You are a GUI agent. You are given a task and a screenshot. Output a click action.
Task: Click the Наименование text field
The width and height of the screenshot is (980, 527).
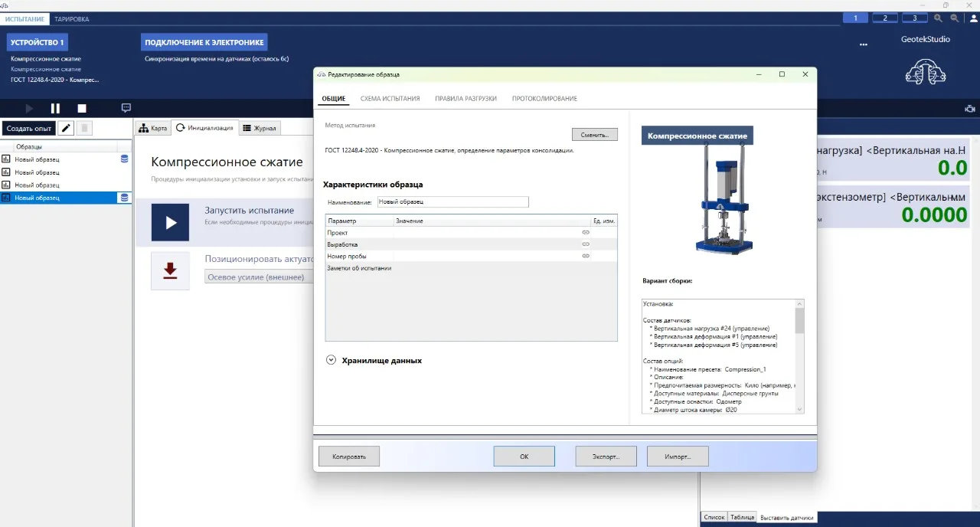point(452,201)
